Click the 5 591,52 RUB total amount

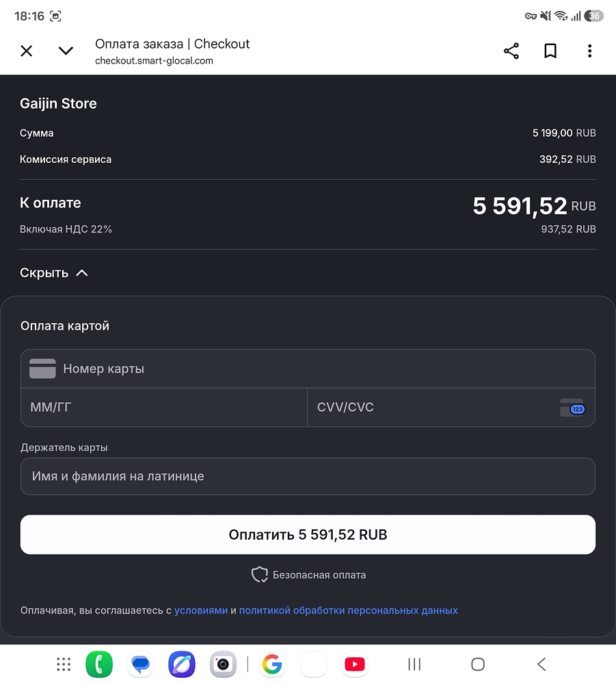[x=534, y=206]
